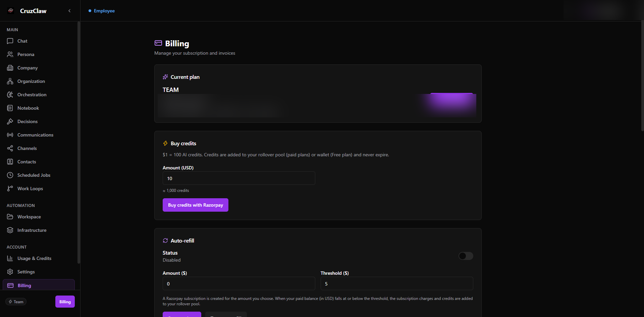Image resolution: width=644 pixels, height=317 pixels.
Task: Click the Settings gear icon
Action: [10, 272]
